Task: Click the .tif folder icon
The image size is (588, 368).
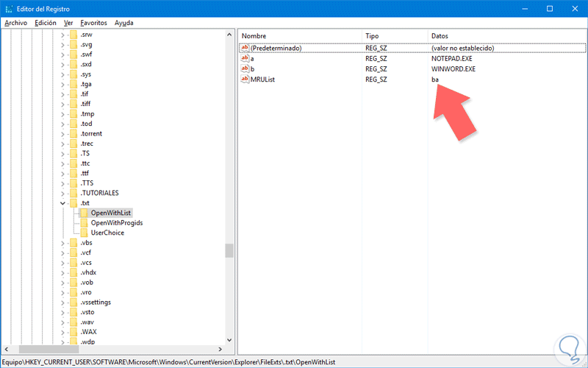Action: (x=73, y=94)
